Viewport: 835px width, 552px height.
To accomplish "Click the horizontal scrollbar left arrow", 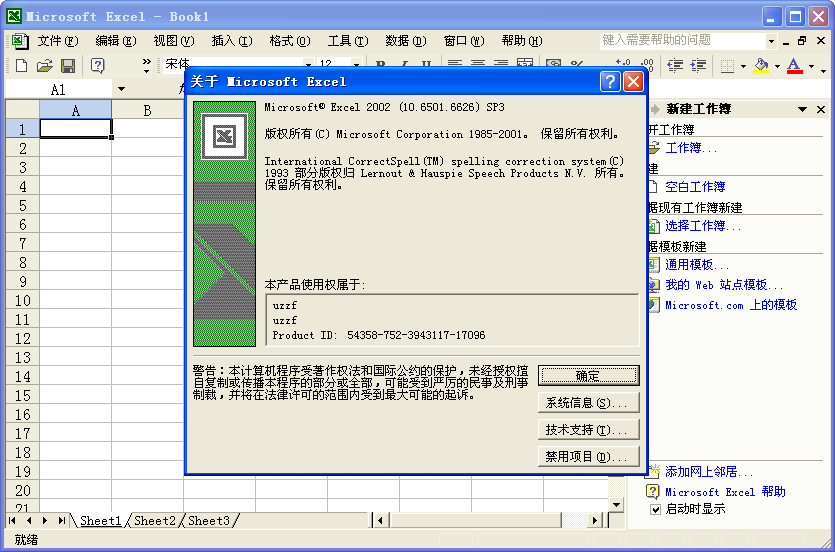I will [x=380, y=520].
